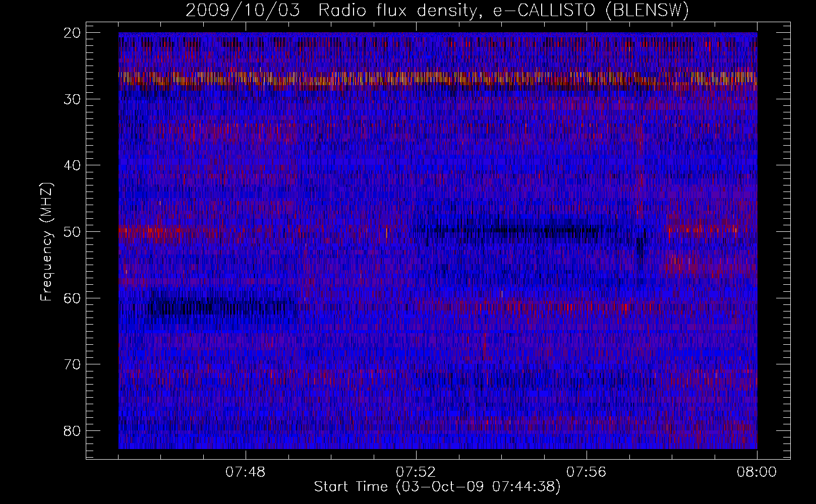Click the 80 MHz frequency tick label
This screenshot has width=816, height=504.
[x=73, y=431]
